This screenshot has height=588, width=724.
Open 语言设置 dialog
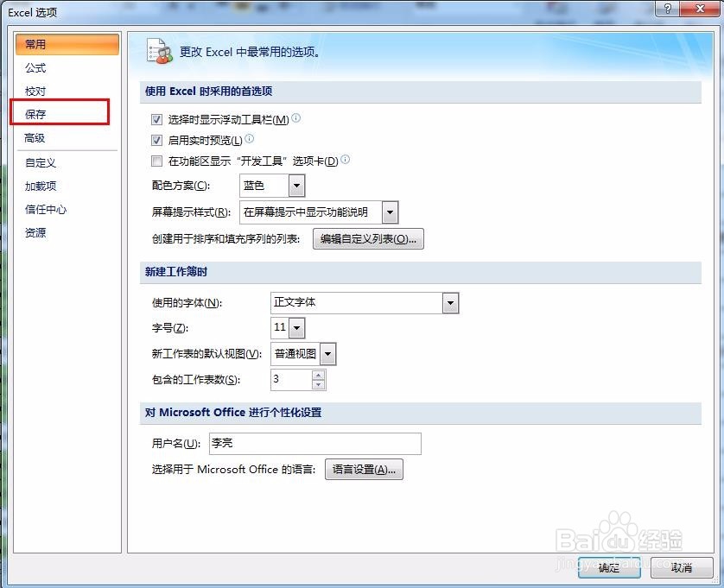(x=364, y=470)
